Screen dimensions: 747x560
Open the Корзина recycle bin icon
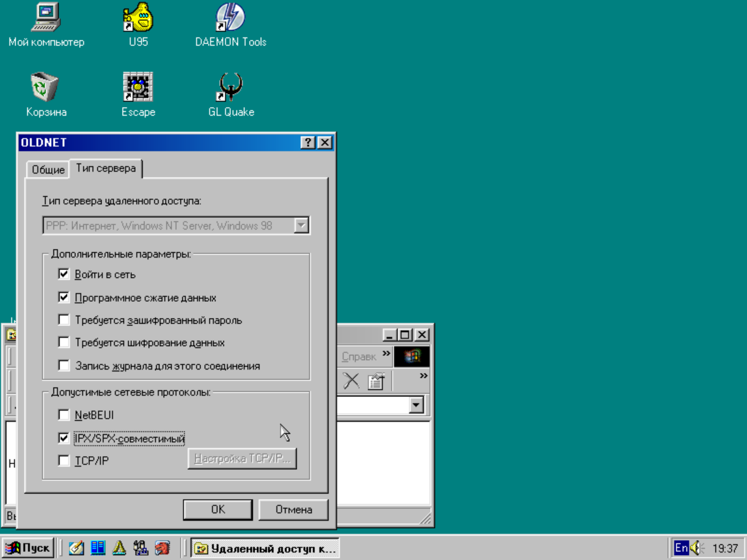pyautogui.click(x=45, y=88)
